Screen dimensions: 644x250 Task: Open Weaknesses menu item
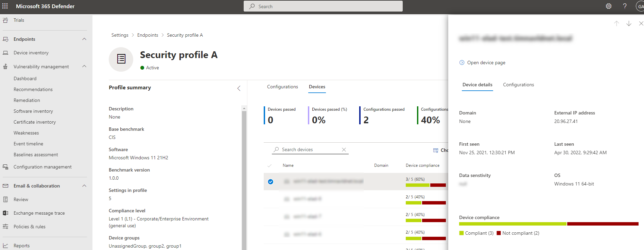tap(26, 133)
